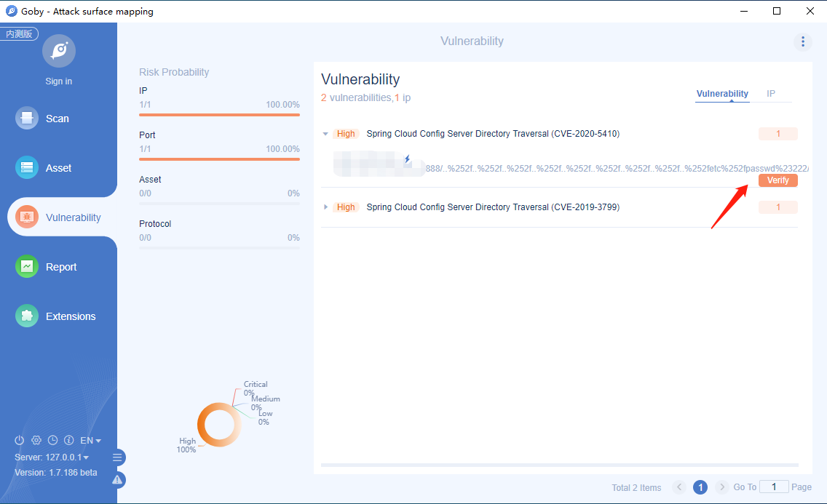This screenshot has width=827, height=504.
Task: Click the count badge for CVE-2019-3799
Action: click(778, 207)
